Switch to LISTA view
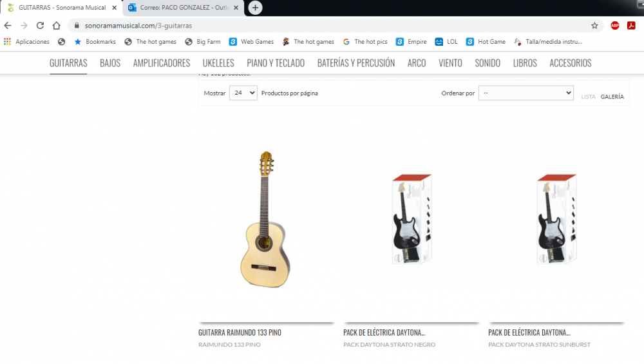Screen dimensions: 644x364 pyautogui.click(x=588, y=97)
